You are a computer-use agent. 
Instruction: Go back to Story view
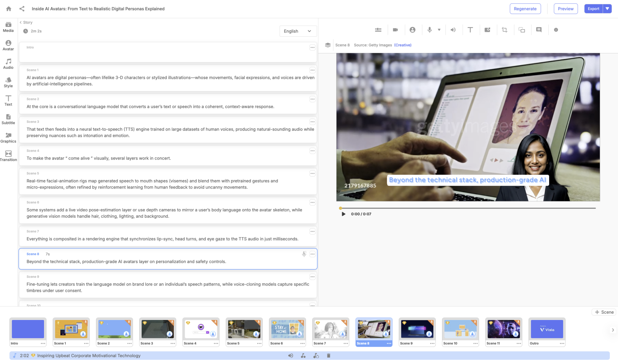[26, 22]
